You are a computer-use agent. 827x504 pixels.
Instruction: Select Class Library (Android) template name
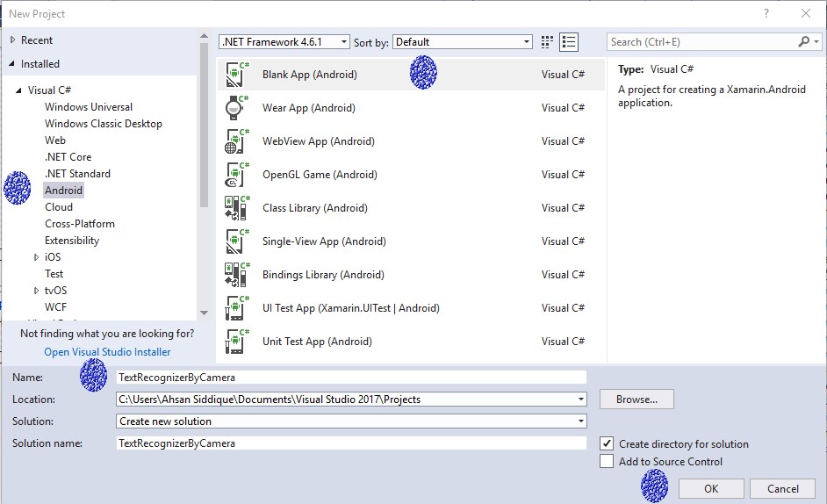click(x=315, y=208)
